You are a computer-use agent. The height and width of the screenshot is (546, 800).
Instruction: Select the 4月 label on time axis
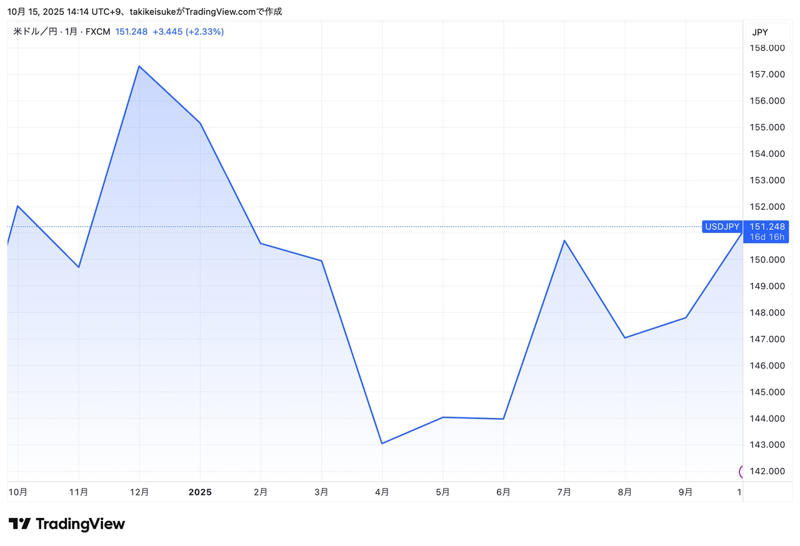pyautogui.click(x=382, y=492)
